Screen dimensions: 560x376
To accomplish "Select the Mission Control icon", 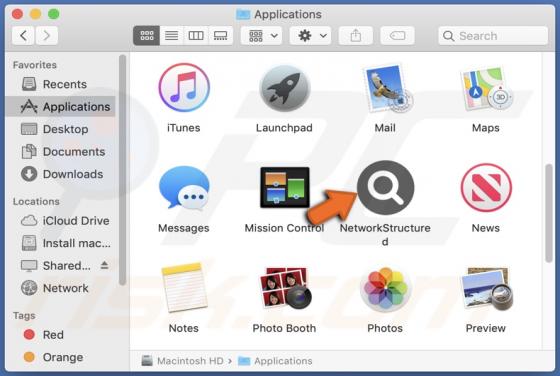I will click(x=285, y=187).
